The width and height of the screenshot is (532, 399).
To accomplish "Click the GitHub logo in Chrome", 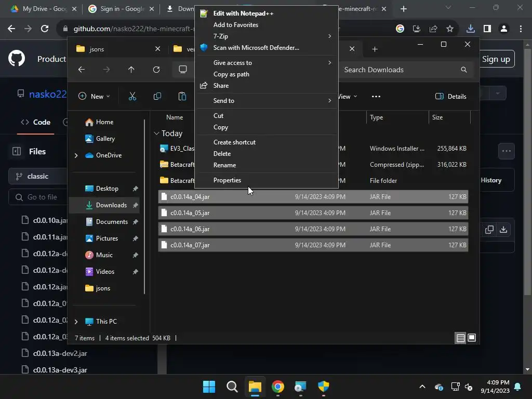I will 17,58.
